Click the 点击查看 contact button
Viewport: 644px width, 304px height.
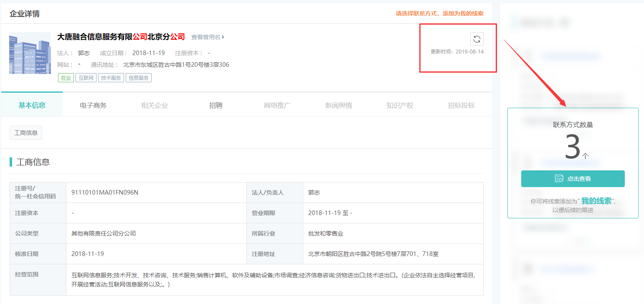pos(573,179)
